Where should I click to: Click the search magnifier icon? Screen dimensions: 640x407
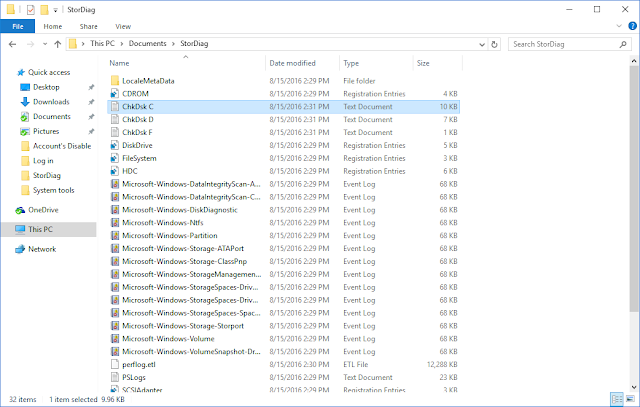(623, 44)
